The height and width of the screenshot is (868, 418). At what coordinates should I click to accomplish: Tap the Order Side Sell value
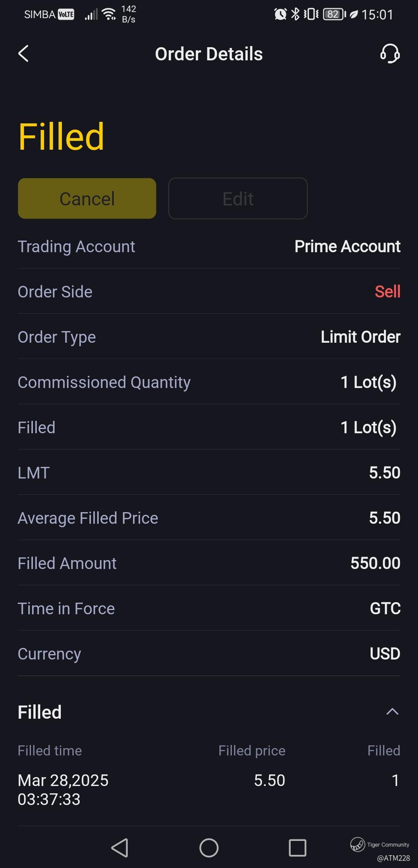(x=387, y=292)
